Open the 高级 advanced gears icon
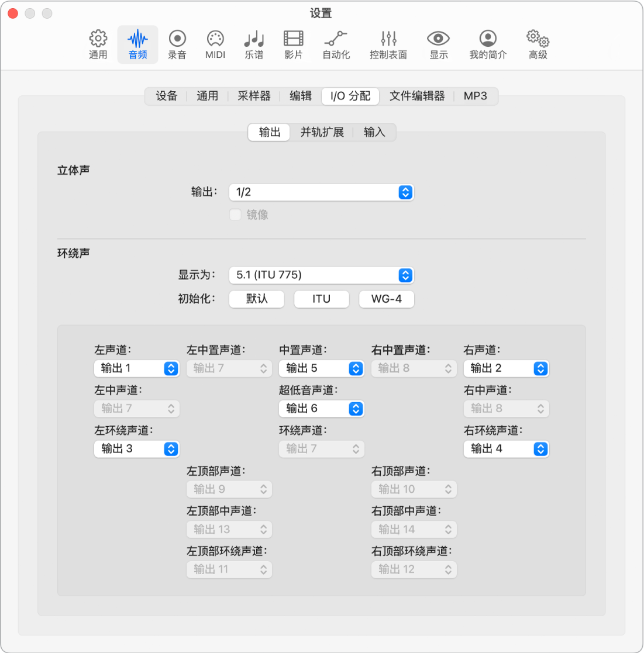This screenshot has width=644, height=653. coord(538,44)
